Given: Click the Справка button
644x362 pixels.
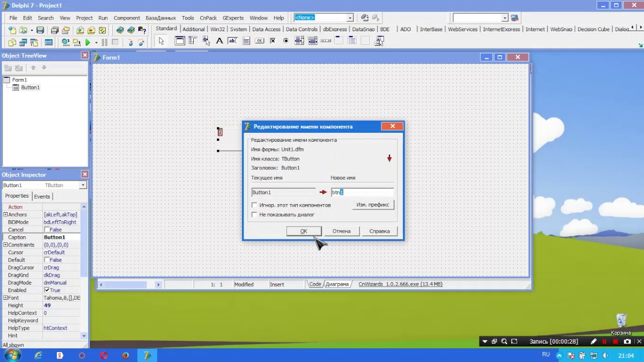Looking at the screenshot, I should [x=379, y=231].
